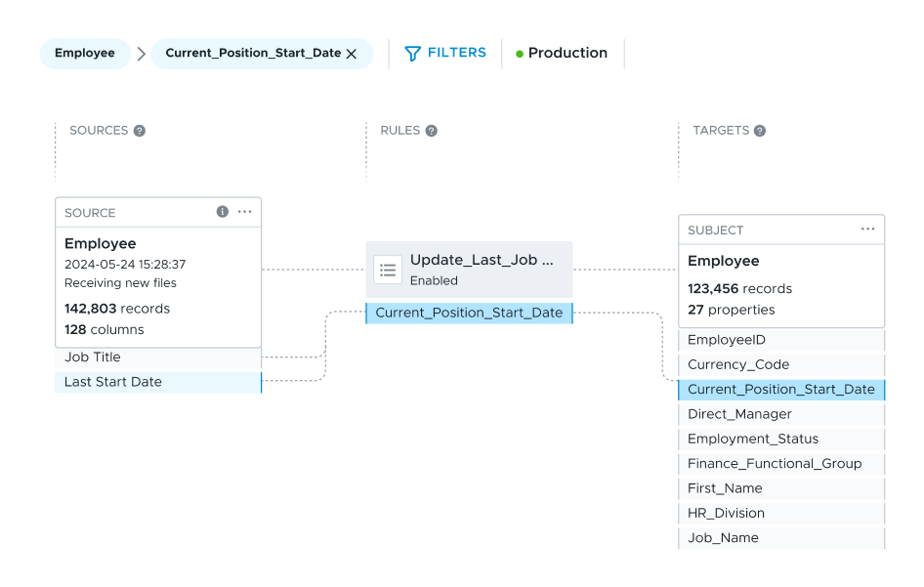Open the Source card three-dot menu
This screenshot has width=924, height=587.
(x=245, y=212)
